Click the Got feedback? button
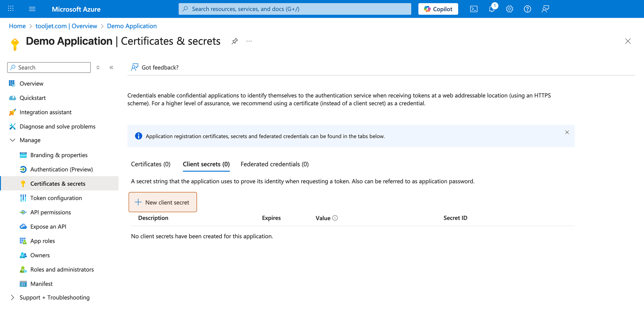 point(155,67)
